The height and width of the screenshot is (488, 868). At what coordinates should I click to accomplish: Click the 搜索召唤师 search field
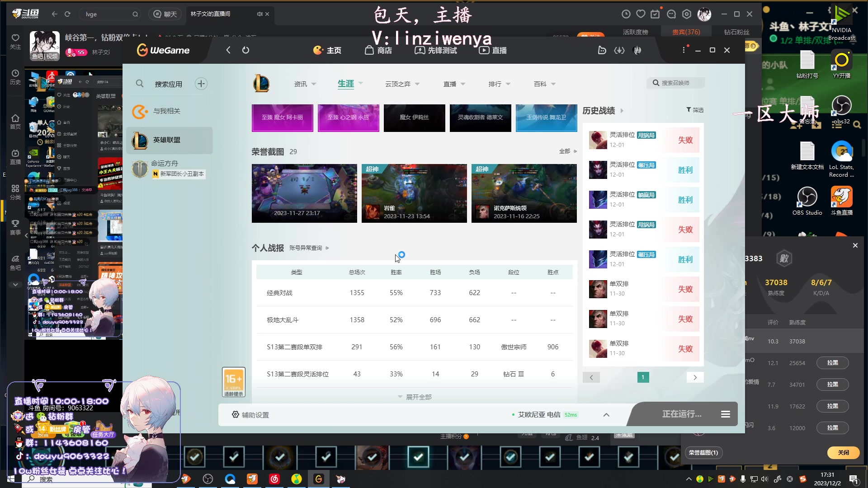(x=675, y=83)
